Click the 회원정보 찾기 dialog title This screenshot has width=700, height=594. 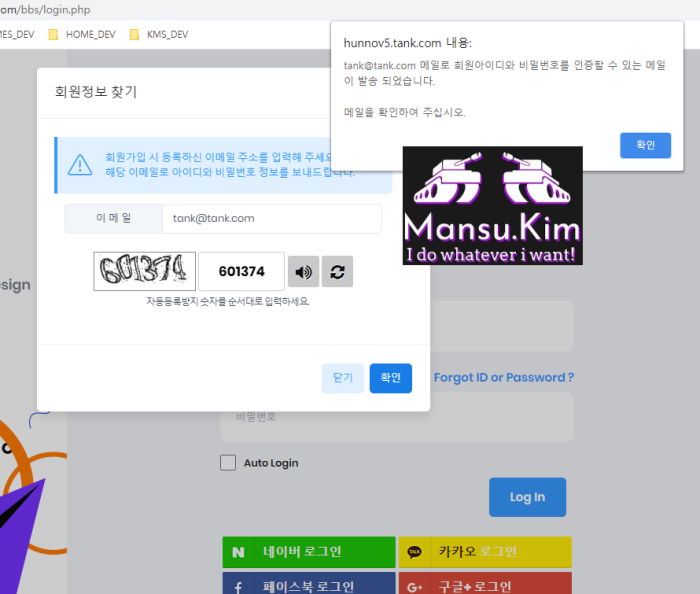[96, 92]
